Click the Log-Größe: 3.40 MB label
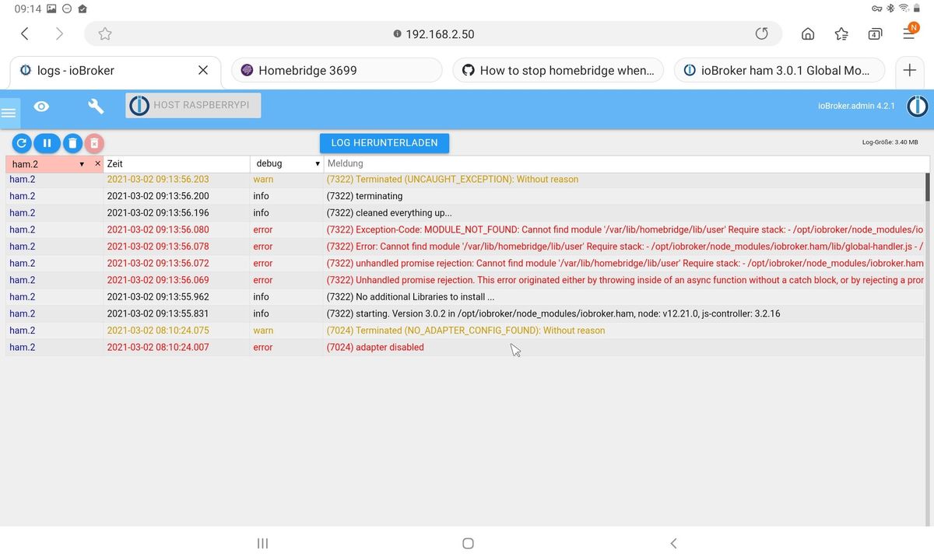 pyautogui.click(x=890, y=142)
